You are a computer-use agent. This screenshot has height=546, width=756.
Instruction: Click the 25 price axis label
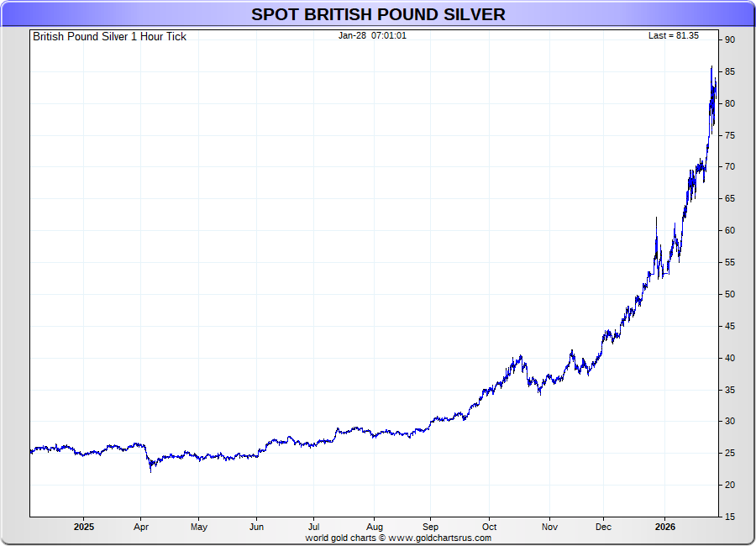[x=730, y=454]
